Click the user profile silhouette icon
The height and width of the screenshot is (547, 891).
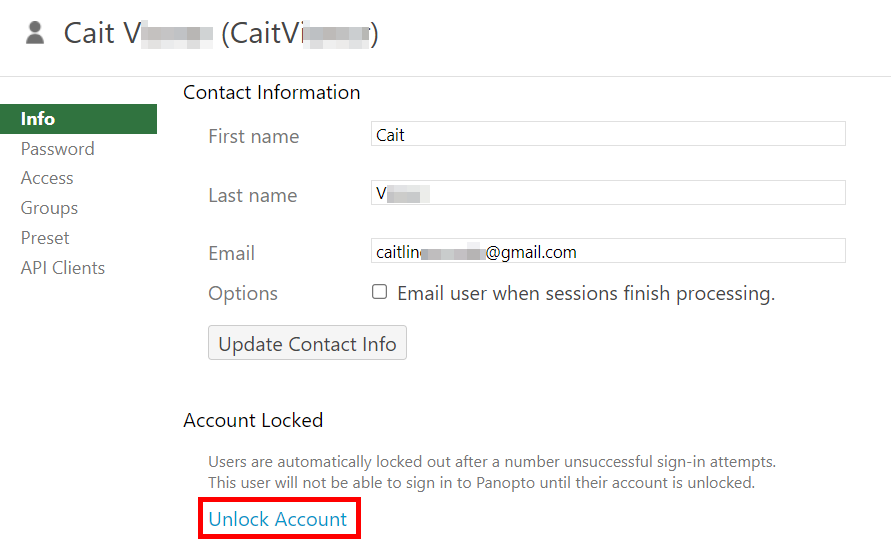pyautogui.click(x=35, y=33)
